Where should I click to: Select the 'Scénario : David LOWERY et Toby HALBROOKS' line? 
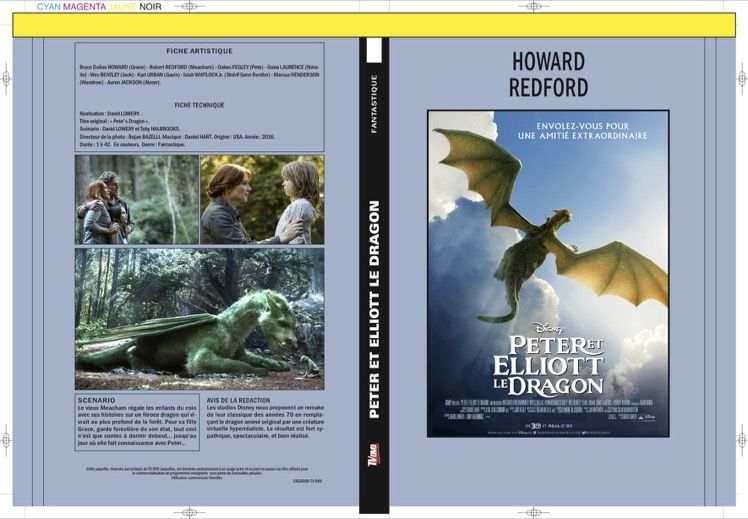130,129
